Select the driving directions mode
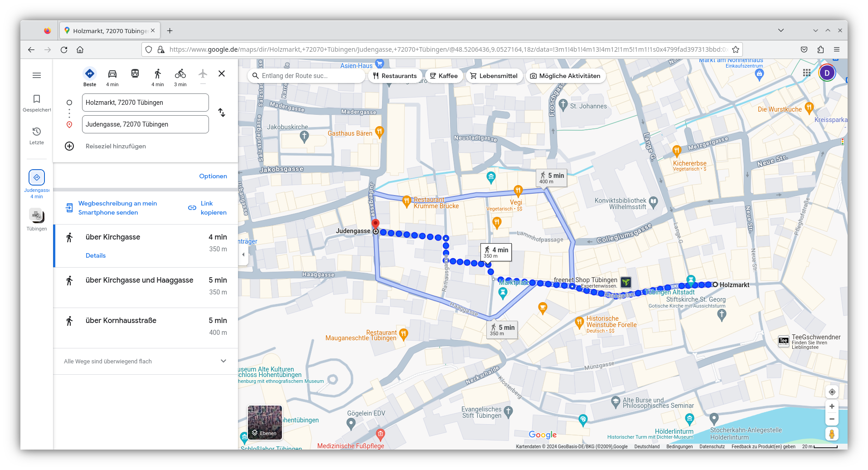Screen dimensions: 868x470 click(x=112, y=74)
